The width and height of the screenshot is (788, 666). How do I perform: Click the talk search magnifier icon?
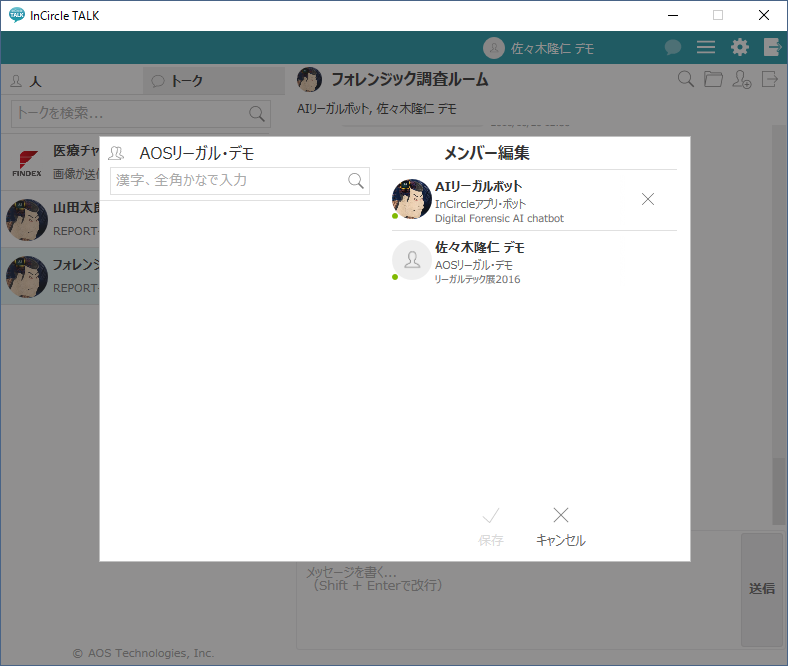257,114
